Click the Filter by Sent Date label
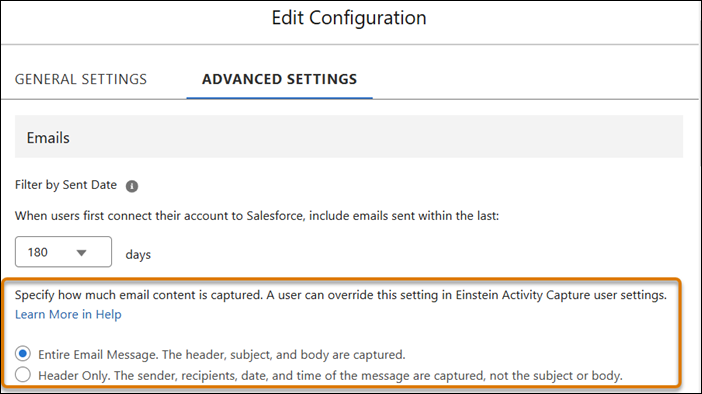The height and width of the screenshot is (394, 702). [x=66, y=185]
